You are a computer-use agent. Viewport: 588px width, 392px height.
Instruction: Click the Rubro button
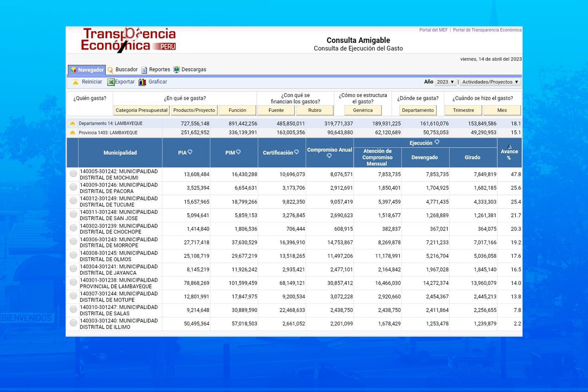tap(315, 110)
